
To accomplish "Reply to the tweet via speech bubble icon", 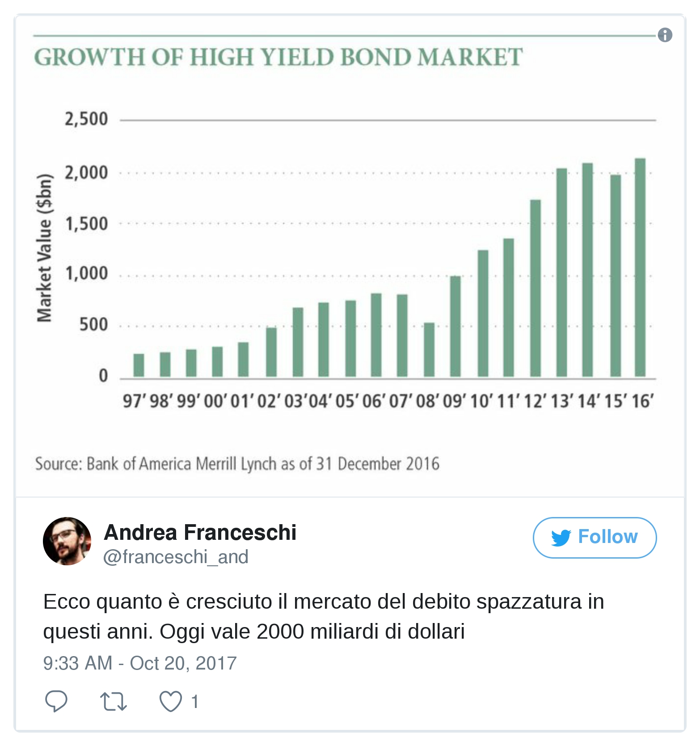I will [x=56, y=701].
